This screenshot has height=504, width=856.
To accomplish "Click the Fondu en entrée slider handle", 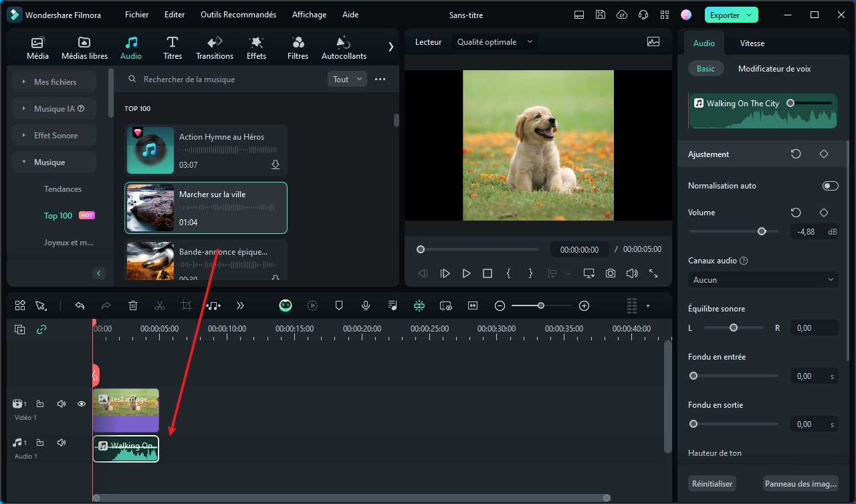I will point(693,376).
